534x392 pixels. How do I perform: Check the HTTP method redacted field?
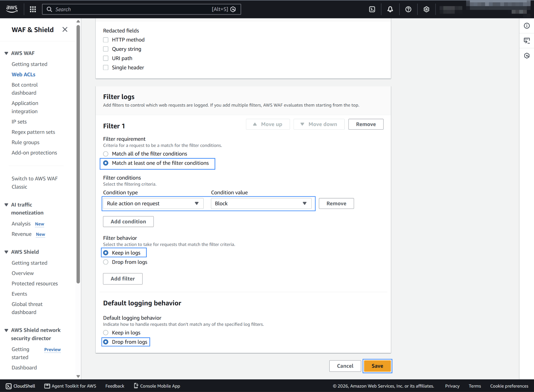point(106,40)
